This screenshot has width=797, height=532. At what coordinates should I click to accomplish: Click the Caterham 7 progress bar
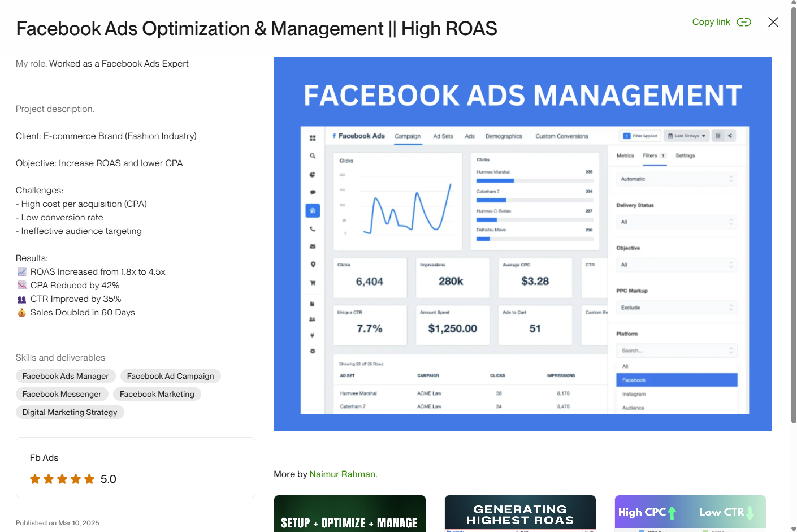point(535,200)
